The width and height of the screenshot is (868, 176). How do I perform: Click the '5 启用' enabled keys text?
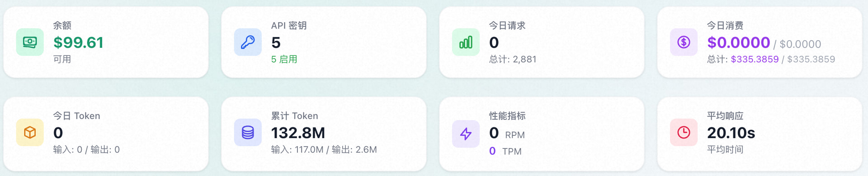pos(284,59)
